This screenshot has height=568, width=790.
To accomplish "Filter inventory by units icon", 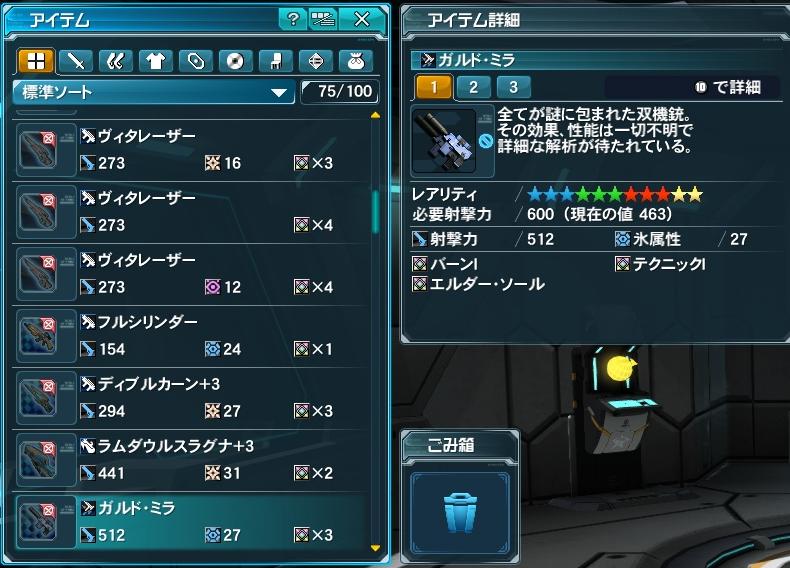I will point(115,61).
